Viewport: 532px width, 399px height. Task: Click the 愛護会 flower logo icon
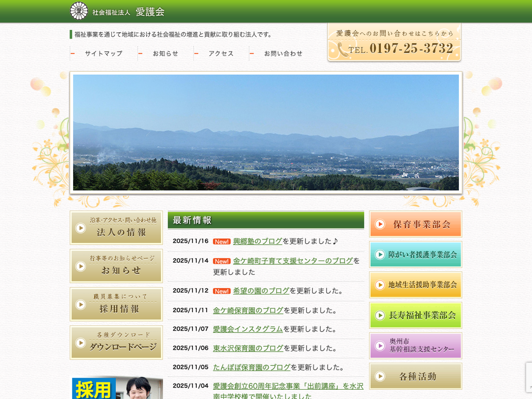tap(79, 11)
